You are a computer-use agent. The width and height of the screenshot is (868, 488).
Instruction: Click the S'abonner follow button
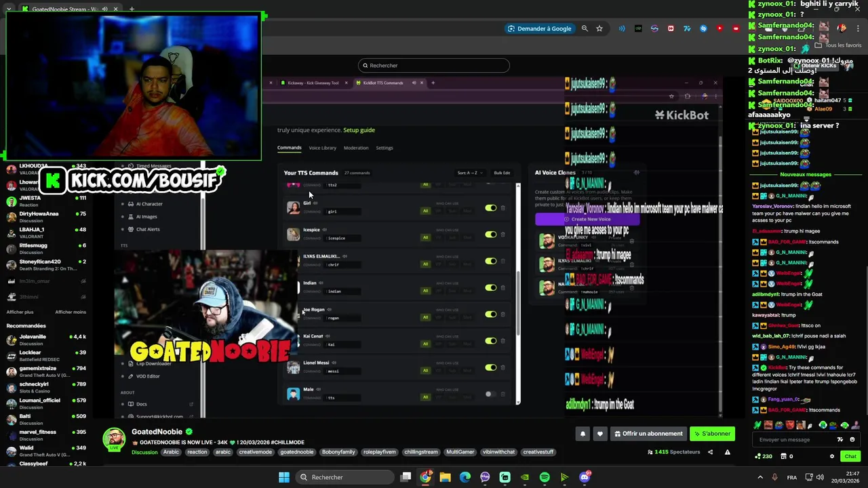click(713, 434)
